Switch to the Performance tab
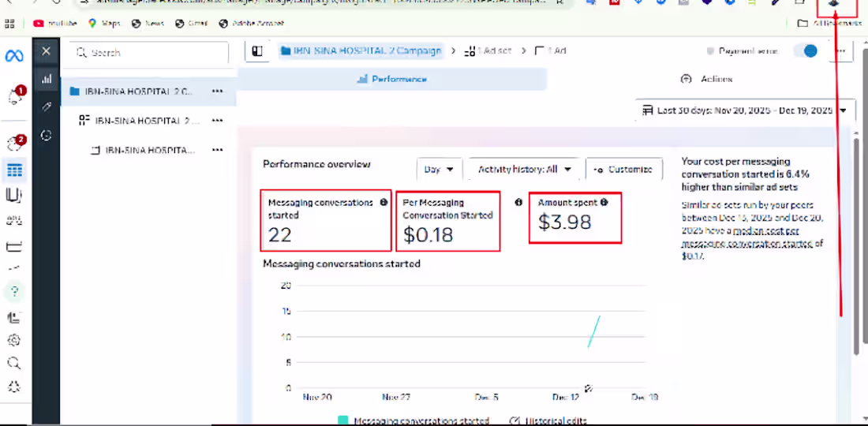Viewport: 868px width, 426px height. (392, 79)
